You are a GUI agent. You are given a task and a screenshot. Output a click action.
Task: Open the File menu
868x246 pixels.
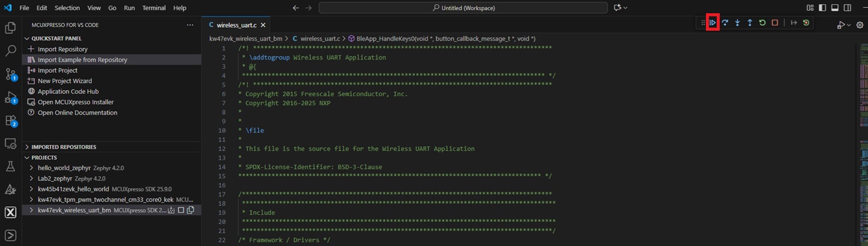click(x=24, y=8)
